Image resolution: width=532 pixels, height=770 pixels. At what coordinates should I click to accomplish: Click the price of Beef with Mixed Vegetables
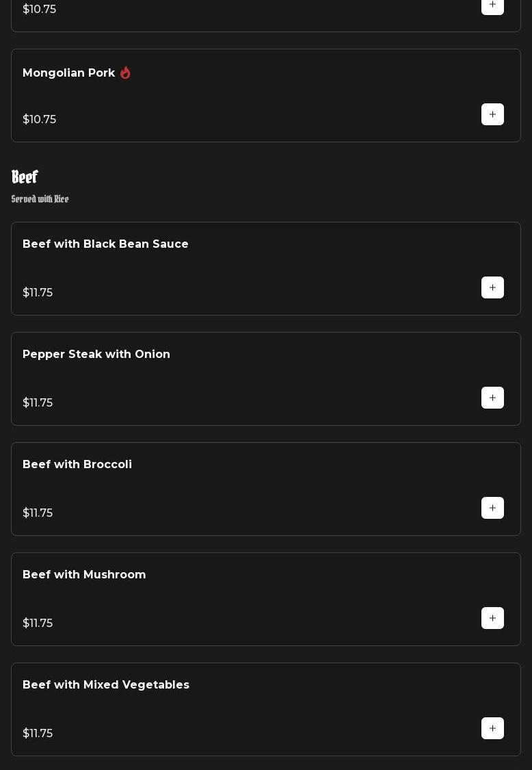38,734
